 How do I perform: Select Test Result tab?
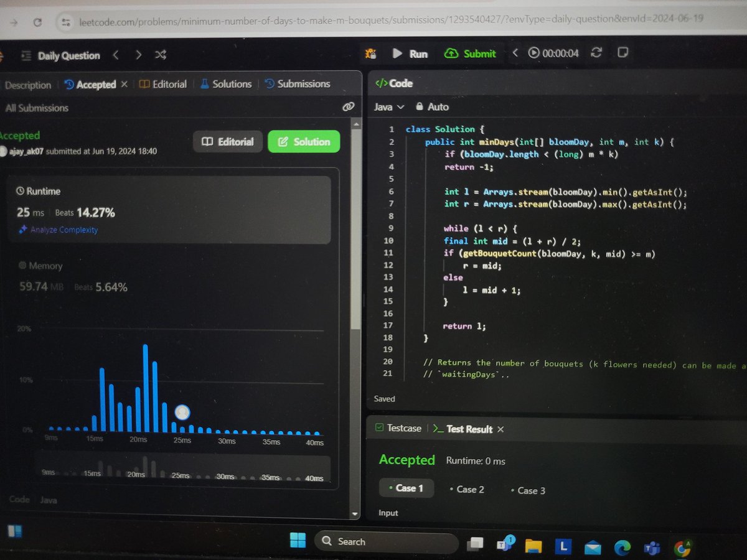click(x=463, y=429)
